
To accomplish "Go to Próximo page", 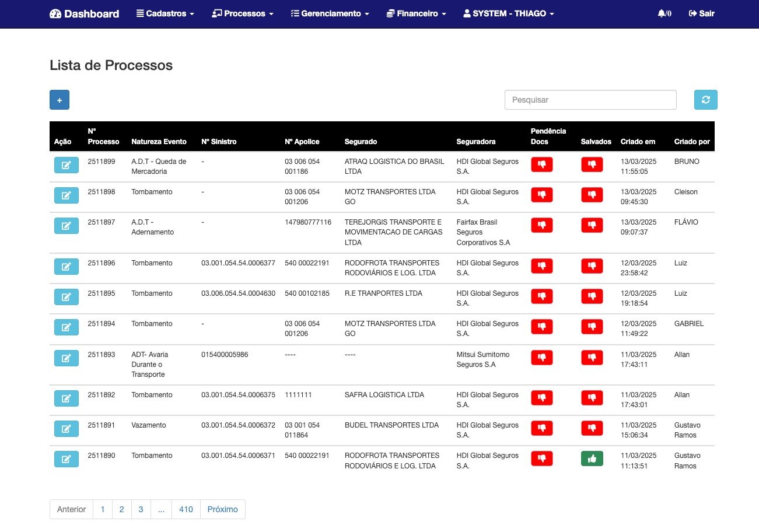I will [222, 509].
